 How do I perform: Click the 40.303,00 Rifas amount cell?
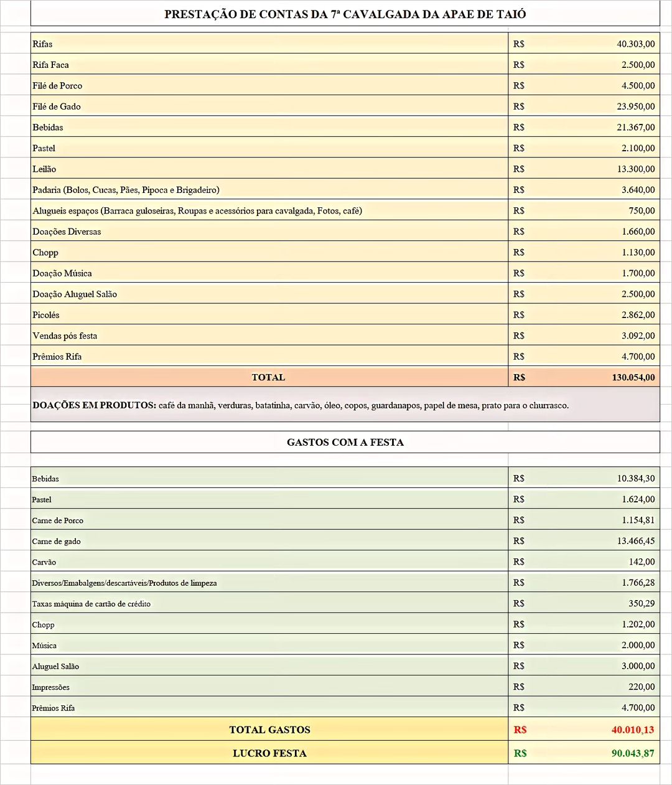[x=584, y=44]
